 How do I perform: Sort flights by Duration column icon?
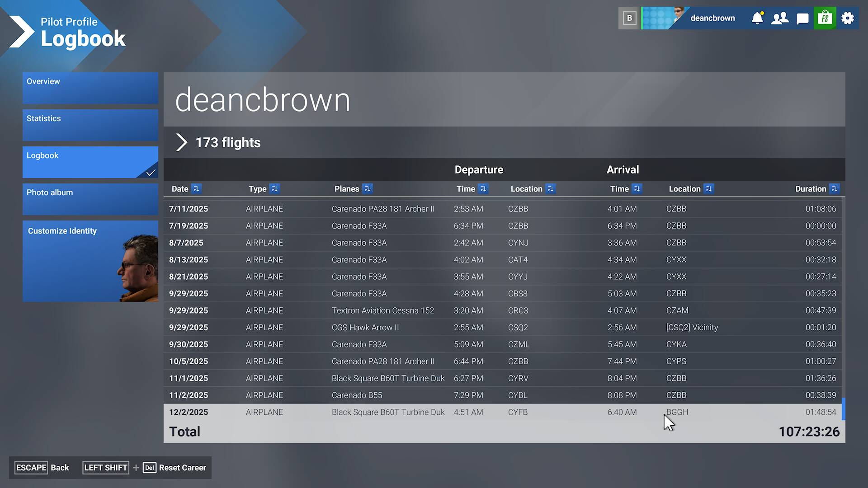coord(835,189)
